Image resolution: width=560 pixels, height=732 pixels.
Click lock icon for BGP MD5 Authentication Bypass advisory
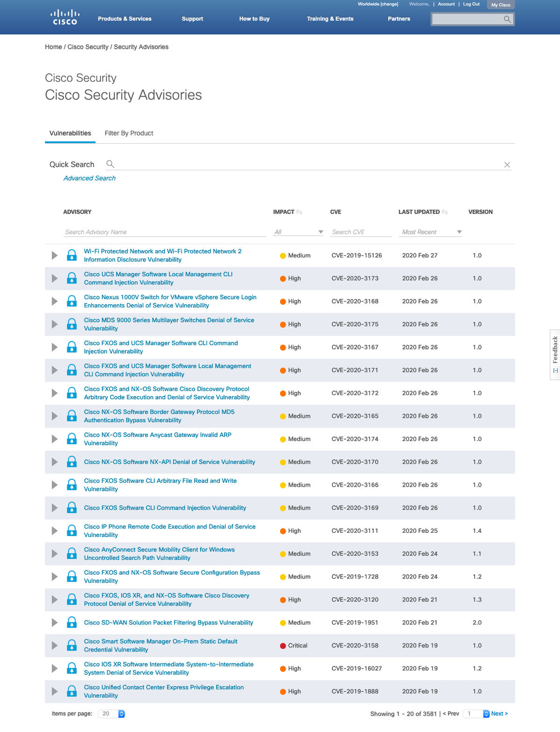tap(72, 416)
